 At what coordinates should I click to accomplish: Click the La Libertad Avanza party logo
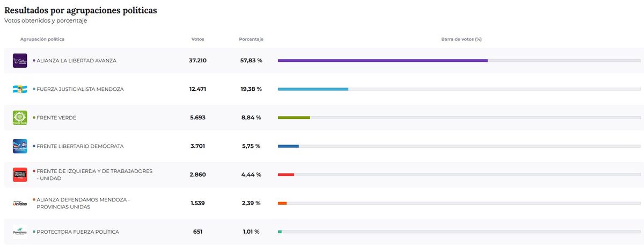[20, 61]
